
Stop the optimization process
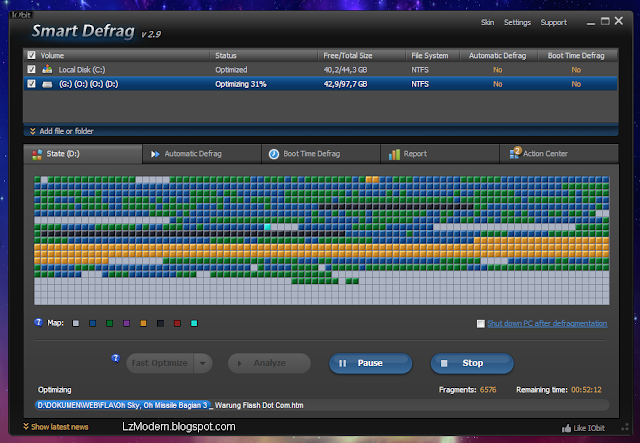472,363
